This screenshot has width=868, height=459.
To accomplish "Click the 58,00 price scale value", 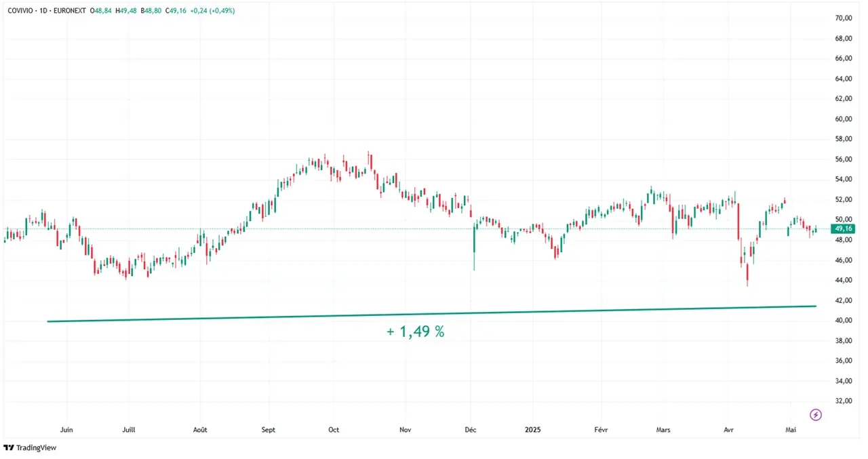I will pos(844,139).
